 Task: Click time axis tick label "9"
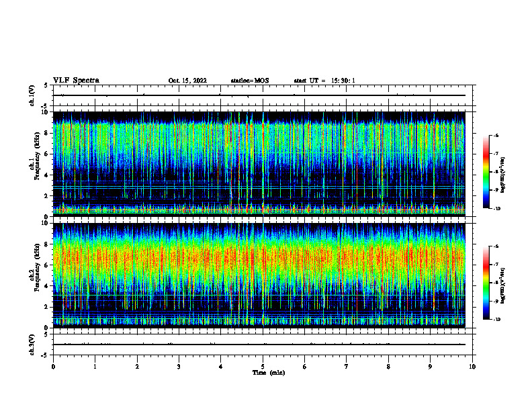pyautogui.click(x=430, y=367)
